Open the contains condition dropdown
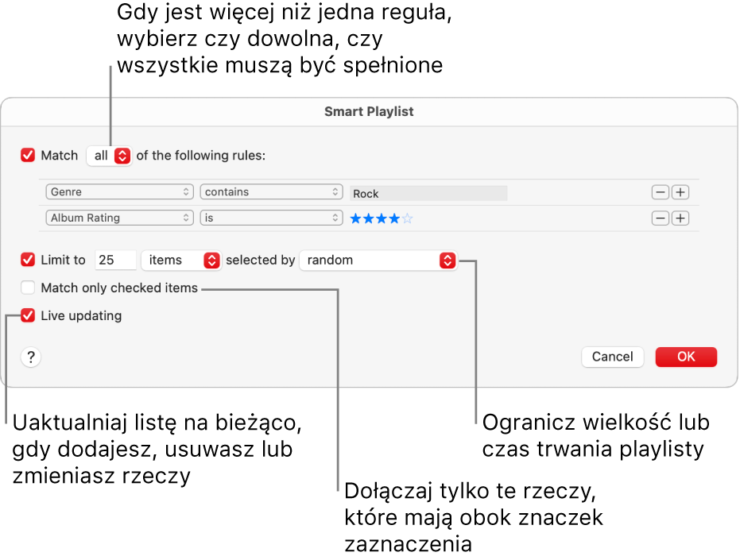Image resolution: width=740 pixels, height=560 pixels. point(271,192)
